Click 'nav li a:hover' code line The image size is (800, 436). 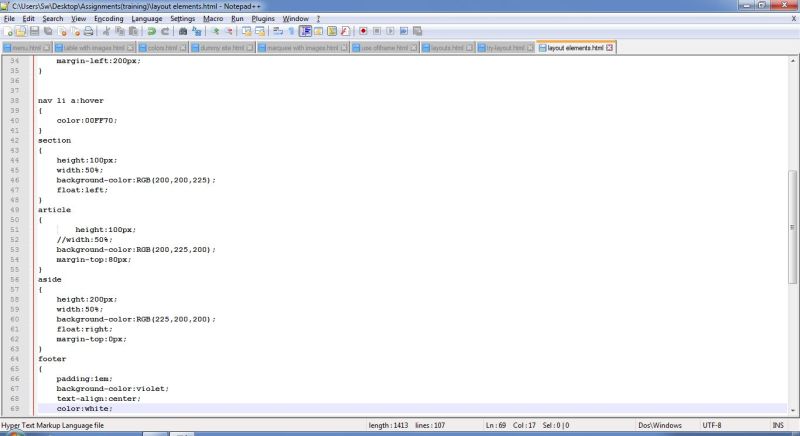(70, 100)
